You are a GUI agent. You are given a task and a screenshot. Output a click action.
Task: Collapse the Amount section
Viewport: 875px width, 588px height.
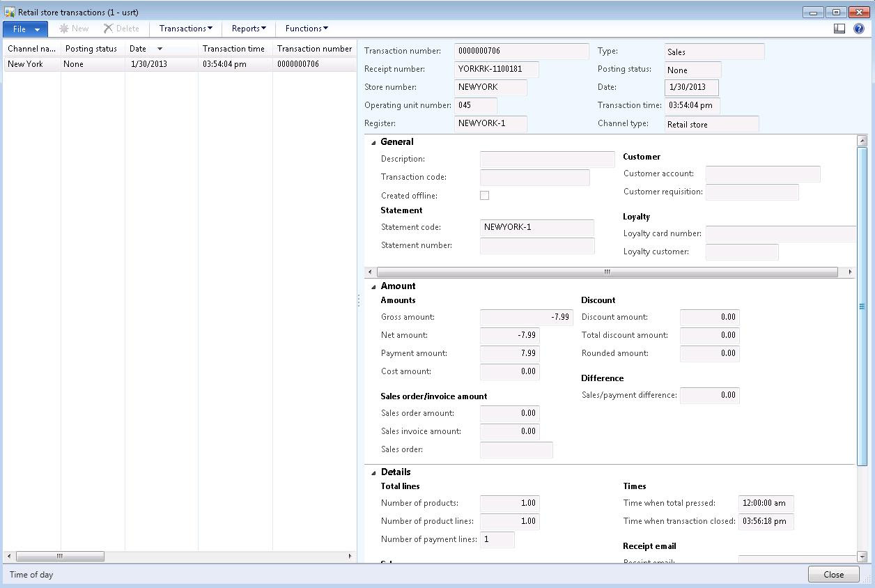(373, 286)
